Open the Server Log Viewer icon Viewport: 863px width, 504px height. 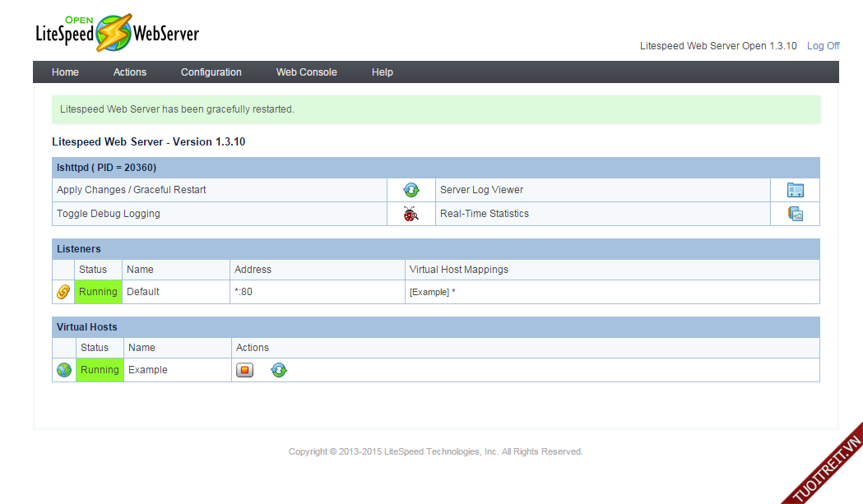tap(795, 190)
